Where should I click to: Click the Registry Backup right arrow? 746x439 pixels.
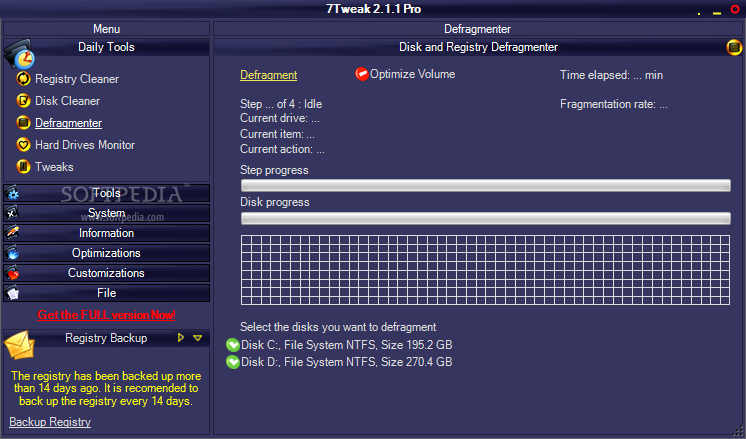click(181, 338)
